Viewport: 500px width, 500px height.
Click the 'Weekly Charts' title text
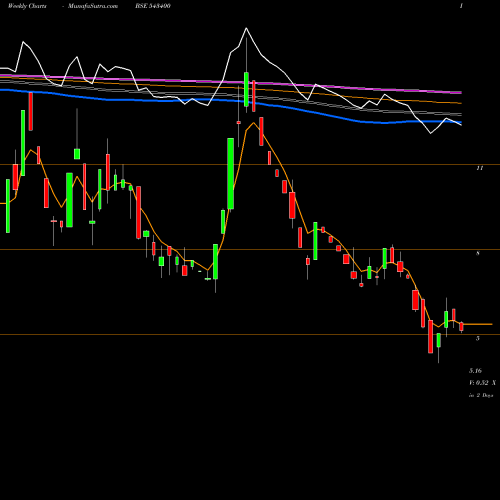tap(27, 6)
